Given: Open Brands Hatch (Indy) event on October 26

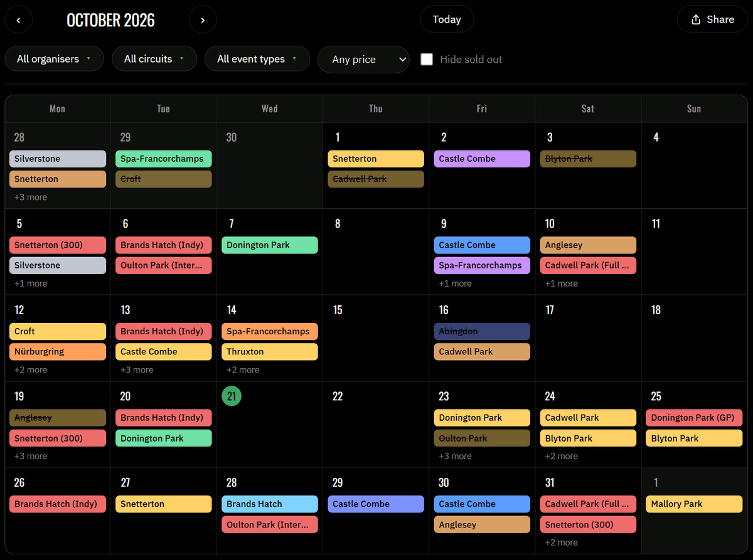Looking at the screenshot, I should pyautogui.click(x=58, y=504).
